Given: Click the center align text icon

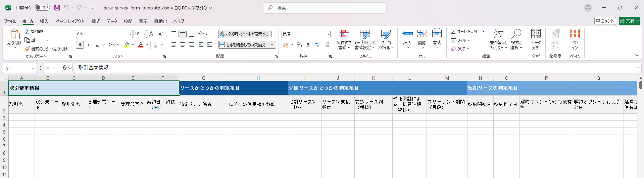Looking at the screenshot, I should (x=183, y=45).
